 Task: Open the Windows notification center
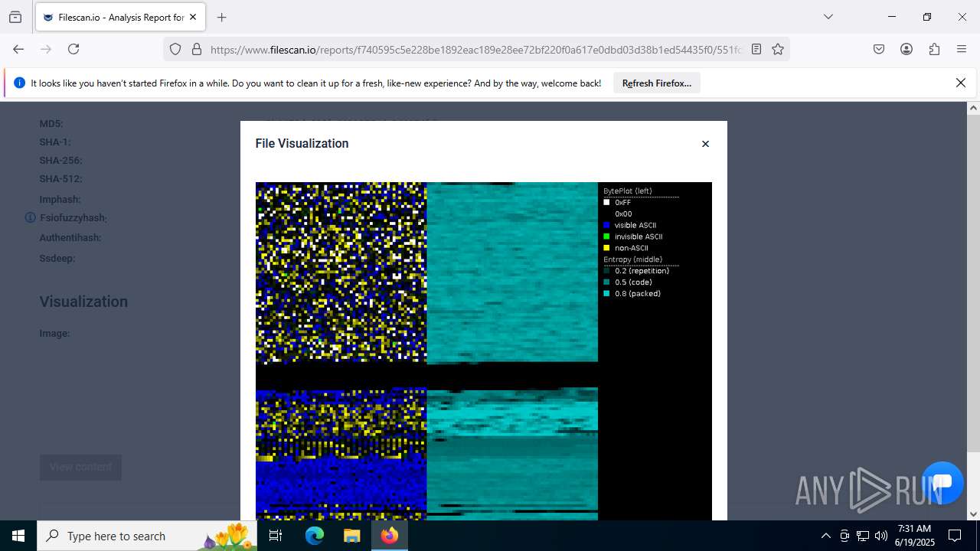tap(955, 536)
